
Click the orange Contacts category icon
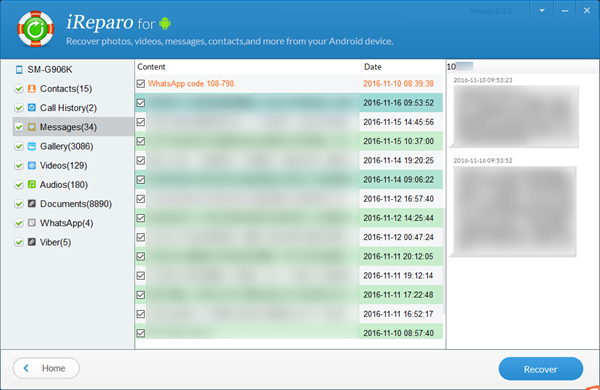pyautogui.click(x=32, y=88)
